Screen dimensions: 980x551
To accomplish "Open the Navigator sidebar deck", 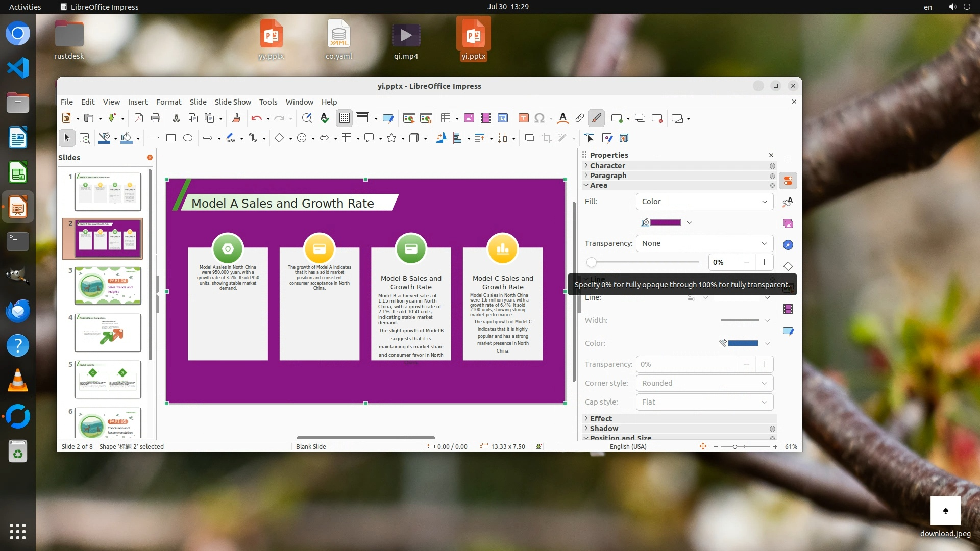I will pyautogui.click(x=788, y=245).
